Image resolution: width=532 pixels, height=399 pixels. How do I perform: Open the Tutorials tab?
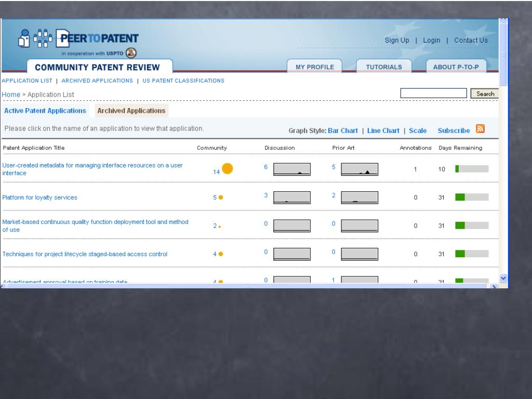[x=384, y=66]
